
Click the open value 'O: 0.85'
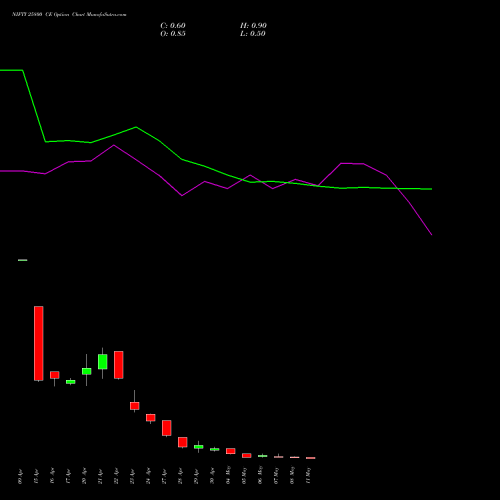(173, 34)
